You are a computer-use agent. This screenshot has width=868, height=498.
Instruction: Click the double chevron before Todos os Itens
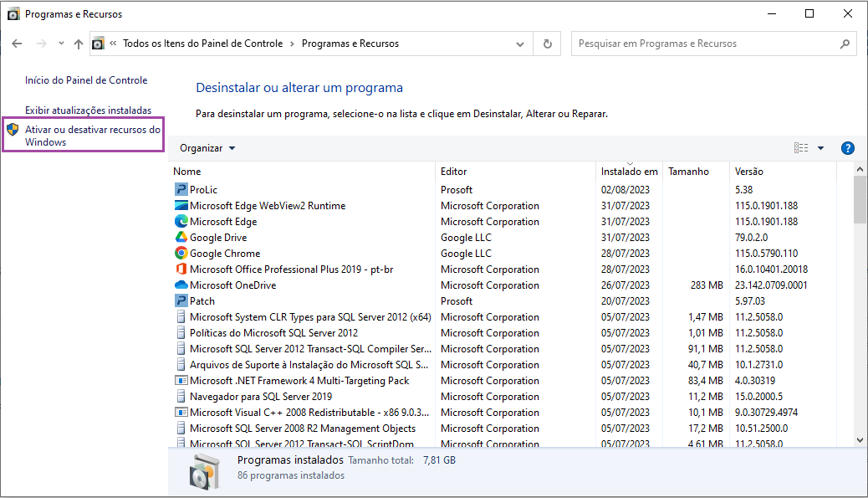tap(113, 44)
